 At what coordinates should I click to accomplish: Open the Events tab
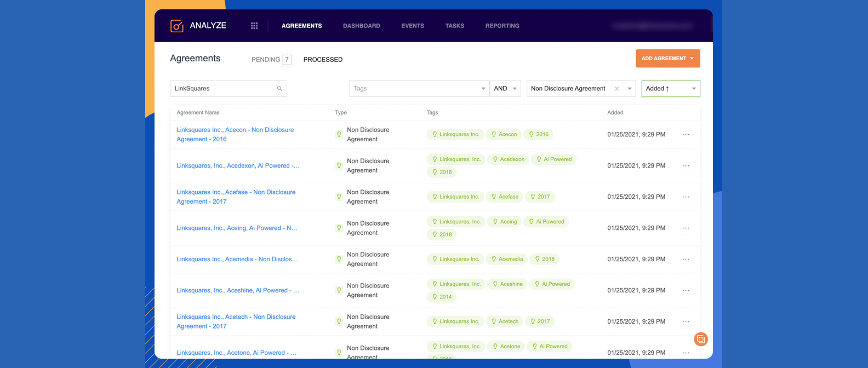(413, 26)
